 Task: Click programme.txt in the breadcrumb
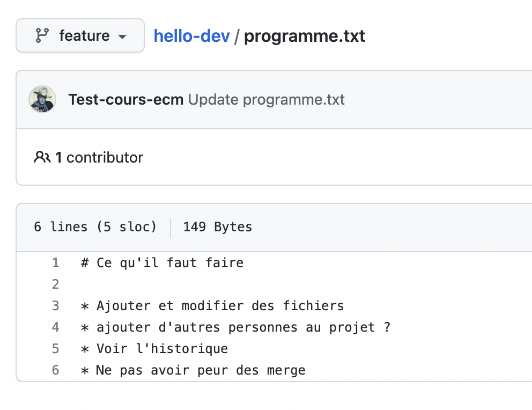[x=304, y=36]
